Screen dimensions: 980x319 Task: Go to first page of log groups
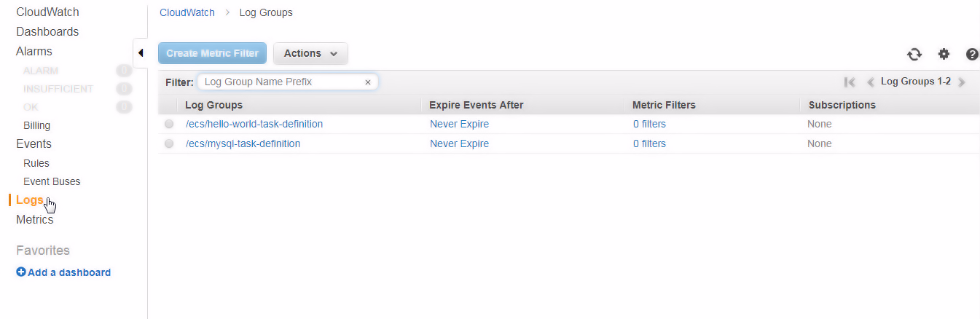click(850, 82)
